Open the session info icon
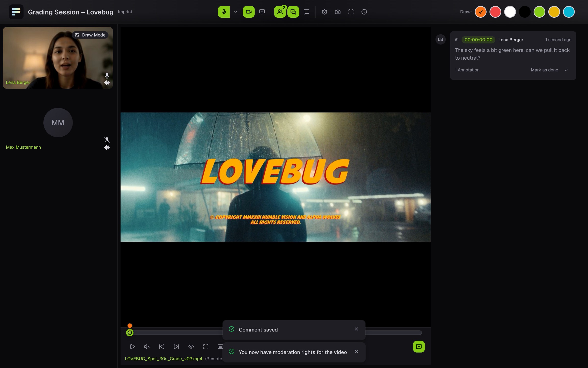The image size is (588, 368). click(364, 12)
